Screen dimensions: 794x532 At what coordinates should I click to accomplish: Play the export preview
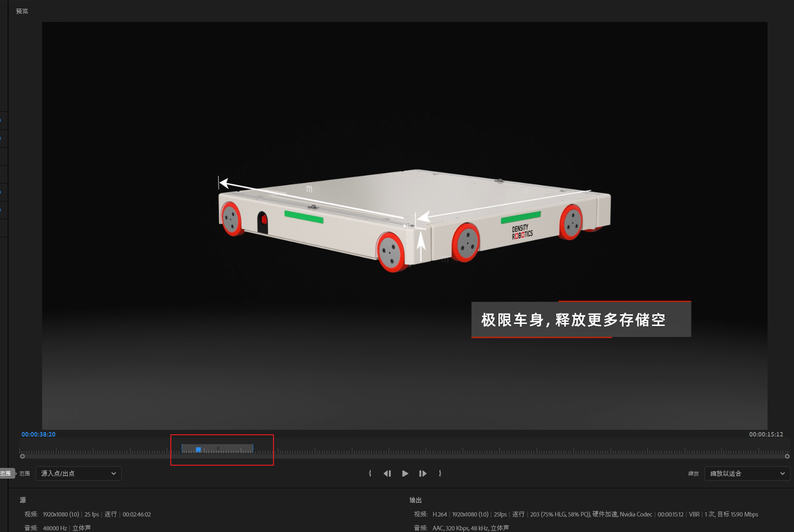coord(405,473)
